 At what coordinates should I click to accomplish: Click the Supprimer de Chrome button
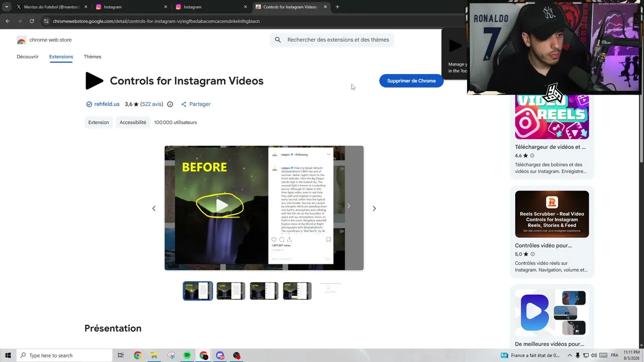412,81
